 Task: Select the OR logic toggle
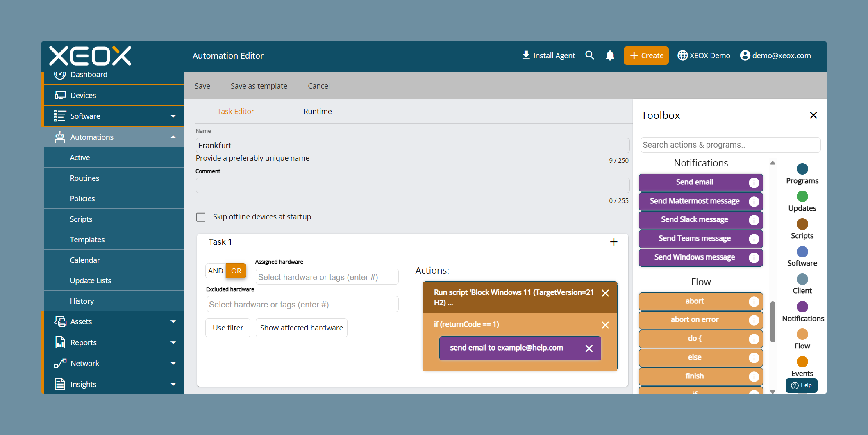click(236, 271)
